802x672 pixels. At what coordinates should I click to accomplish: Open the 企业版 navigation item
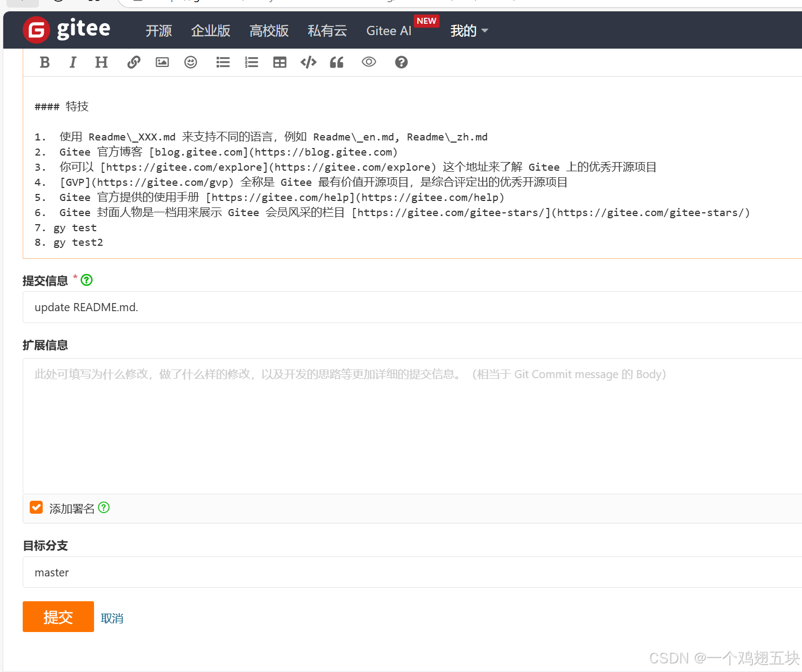pos(211,31)
